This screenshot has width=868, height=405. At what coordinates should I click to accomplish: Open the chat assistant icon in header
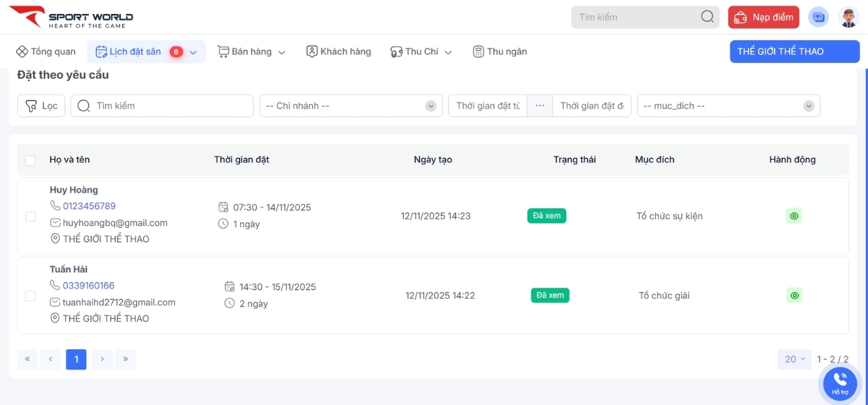(x=818, y=17)
